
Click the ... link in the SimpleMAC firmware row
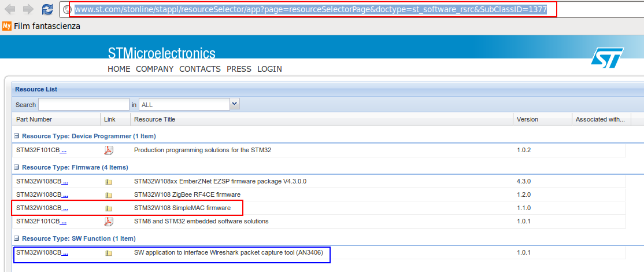65,208
